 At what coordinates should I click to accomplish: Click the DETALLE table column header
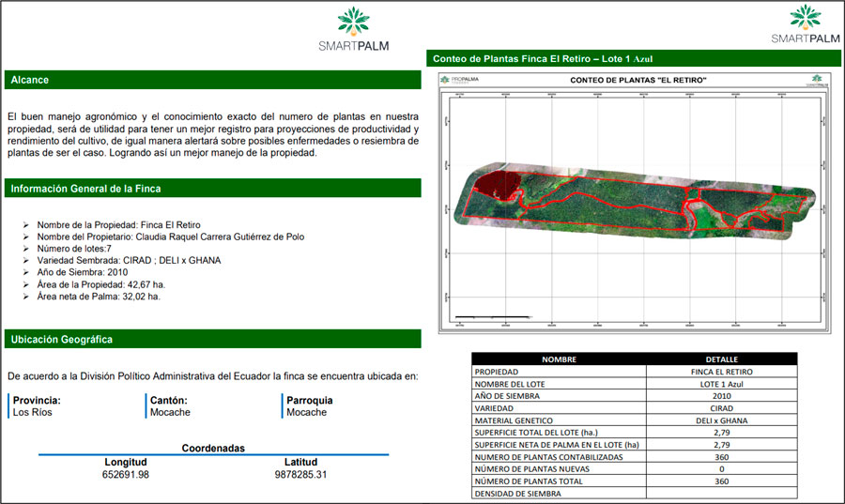(721, 359)
